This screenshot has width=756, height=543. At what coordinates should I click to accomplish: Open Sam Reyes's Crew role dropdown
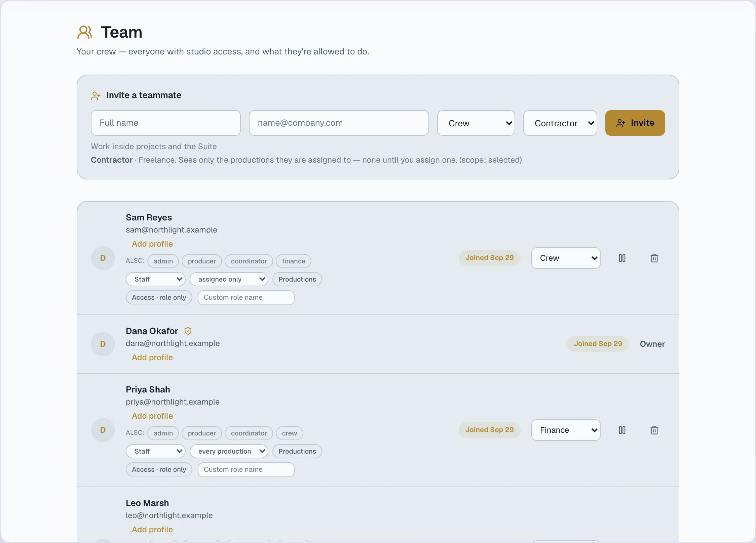[566, 258]
